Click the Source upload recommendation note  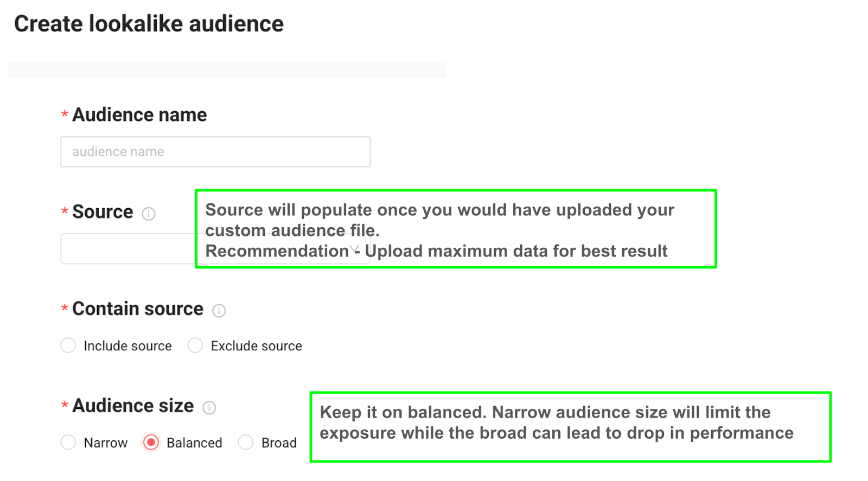coord(456,229)
